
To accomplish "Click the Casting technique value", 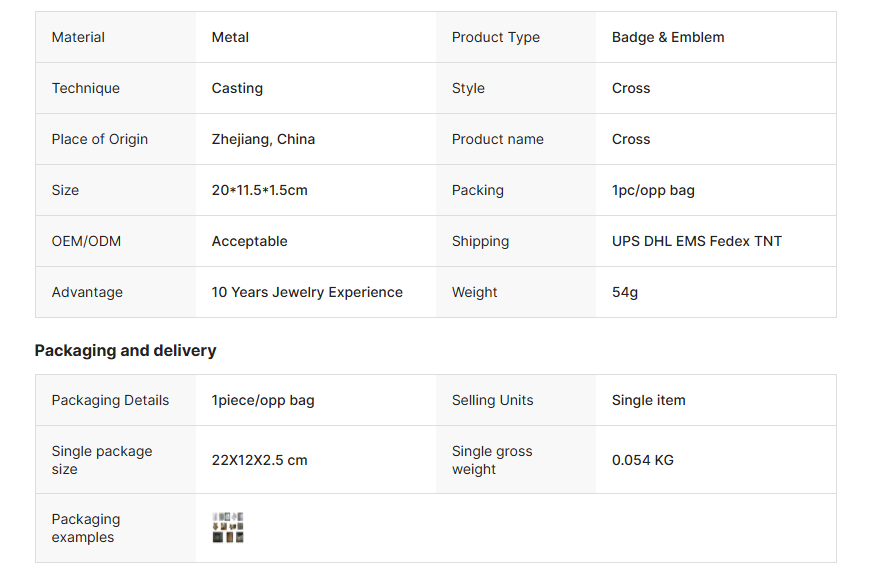I will click(x=237, y=88).
